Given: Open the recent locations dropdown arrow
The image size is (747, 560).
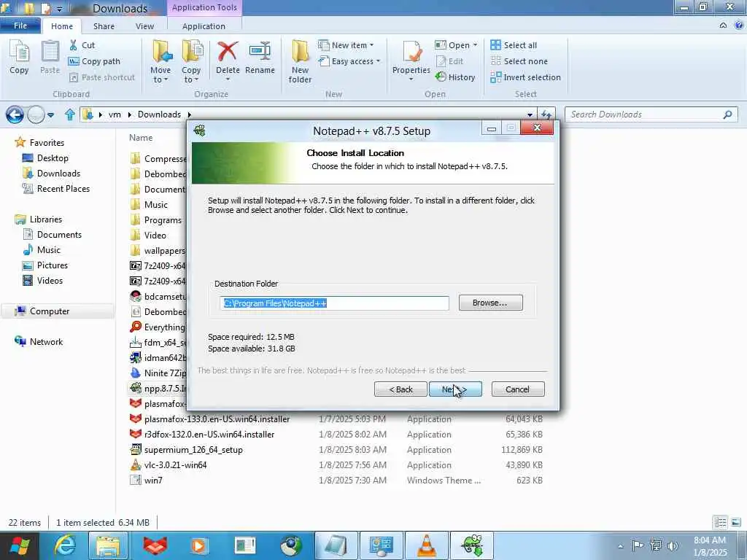Looking at the screenshot, I should coord(50,115).
